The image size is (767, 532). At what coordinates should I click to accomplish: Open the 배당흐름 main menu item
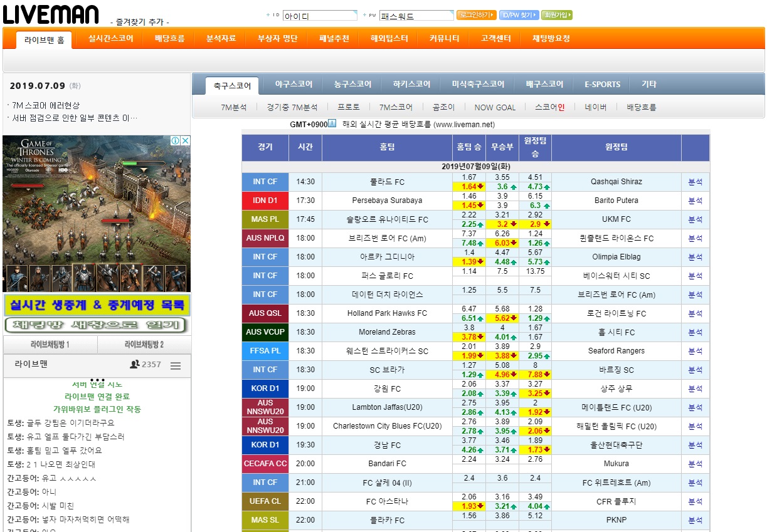click(169, 38)
